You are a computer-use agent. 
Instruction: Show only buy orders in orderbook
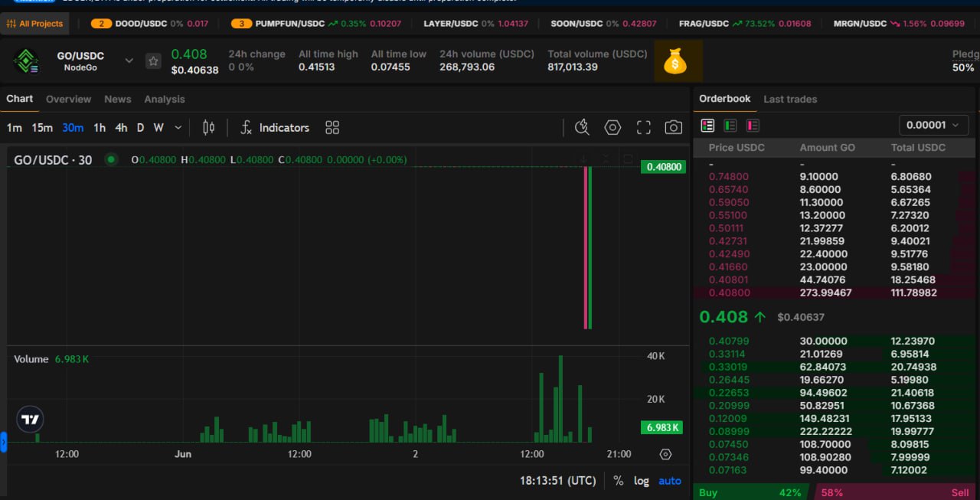730,125
